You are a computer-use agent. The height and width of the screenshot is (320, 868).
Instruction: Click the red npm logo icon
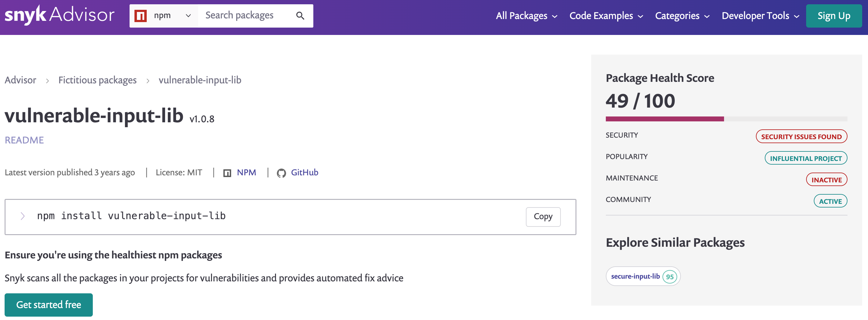[140, 16]
